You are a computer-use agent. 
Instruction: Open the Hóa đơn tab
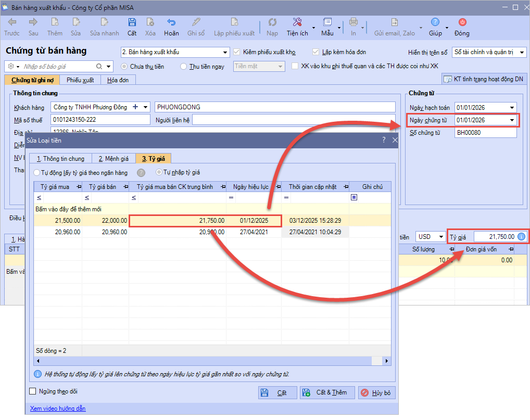click(118, 80)
